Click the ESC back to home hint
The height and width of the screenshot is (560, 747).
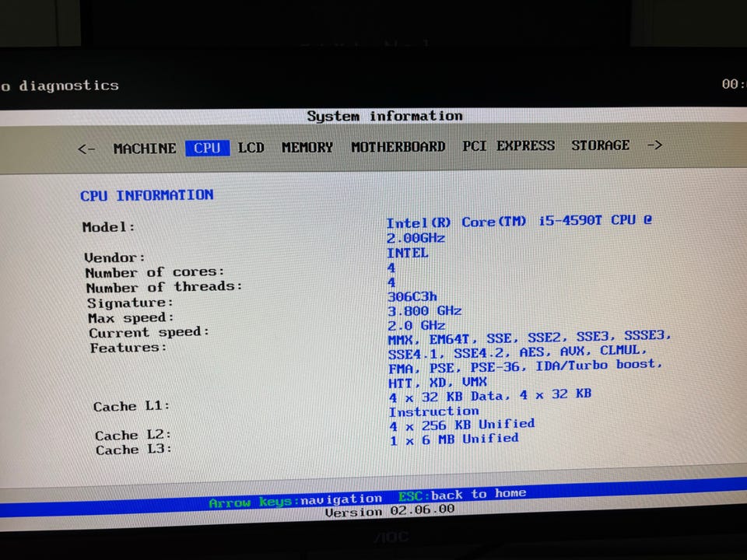tap(462, 495)
